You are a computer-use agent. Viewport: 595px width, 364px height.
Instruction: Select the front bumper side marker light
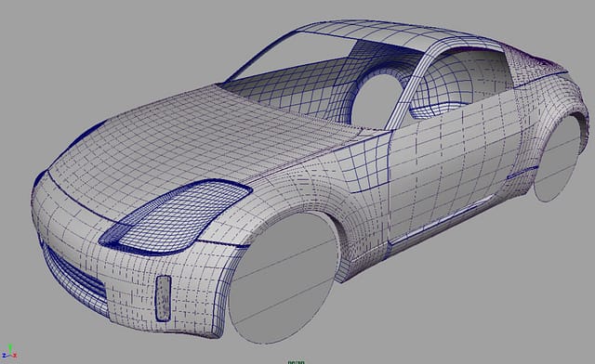[164, 298]
